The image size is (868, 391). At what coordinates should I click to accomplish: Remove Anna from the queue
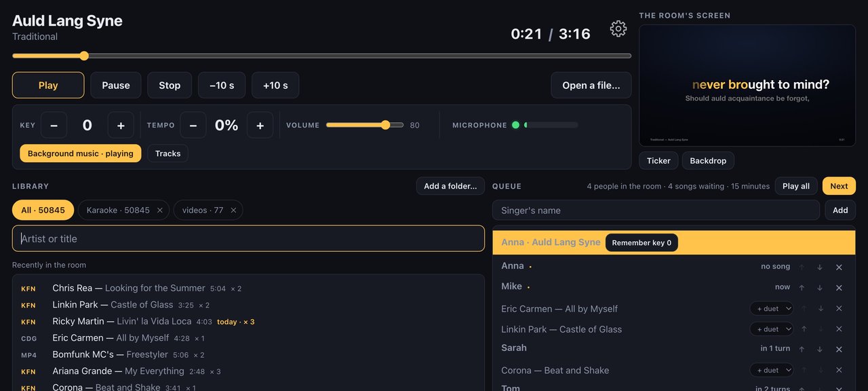coord(839,267)
